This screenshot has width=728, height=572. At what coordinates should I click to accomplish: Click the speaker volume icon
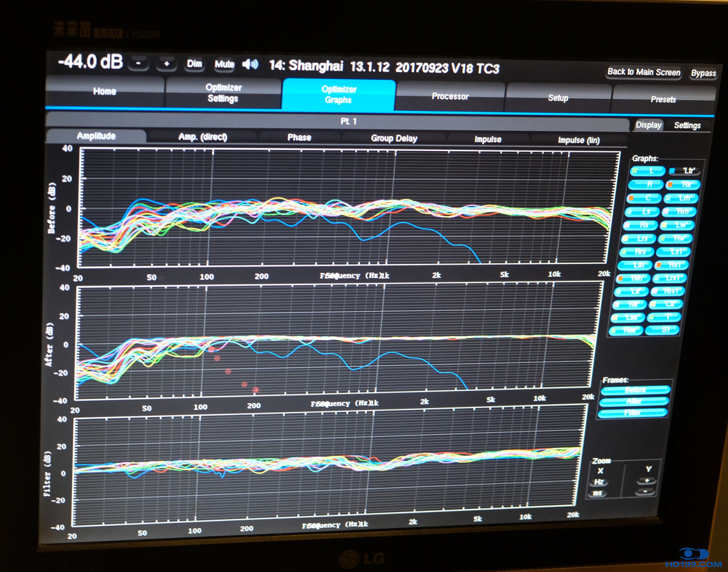[251, 64]
